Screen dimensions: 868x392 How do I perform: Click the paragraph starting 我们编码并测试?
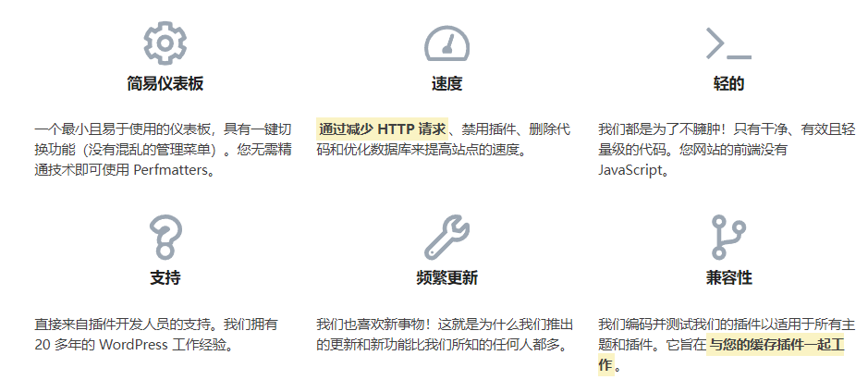pyautogui.click(x=721, y=325)
